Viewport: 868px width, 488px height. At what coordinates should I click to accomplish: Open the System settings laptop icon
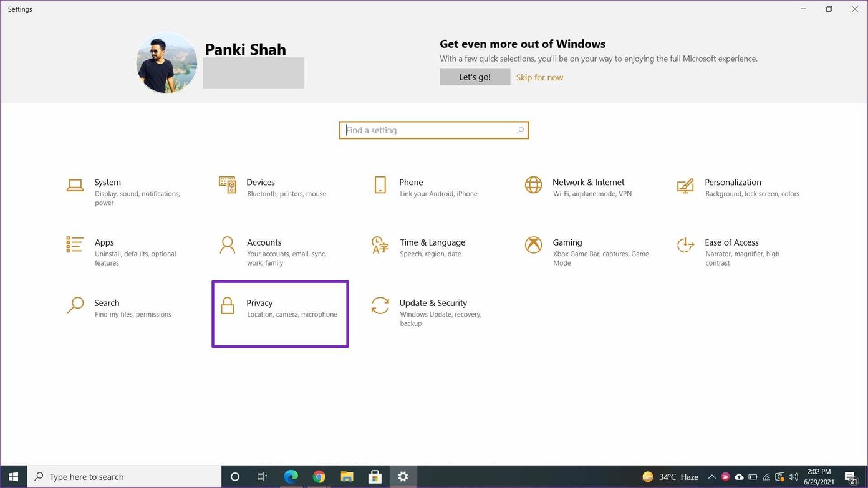(75, 185)
